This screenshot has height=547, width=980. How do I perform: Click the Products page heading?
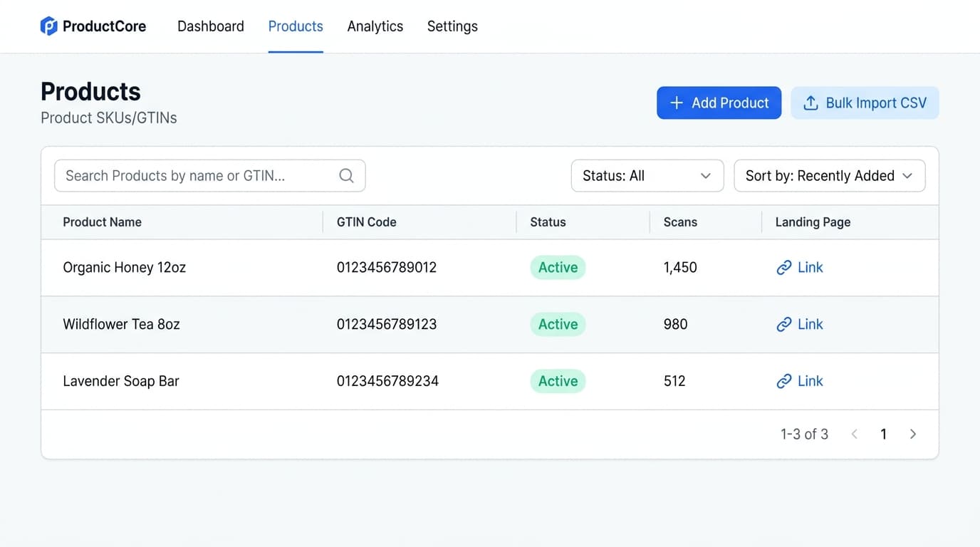(90, 91)
